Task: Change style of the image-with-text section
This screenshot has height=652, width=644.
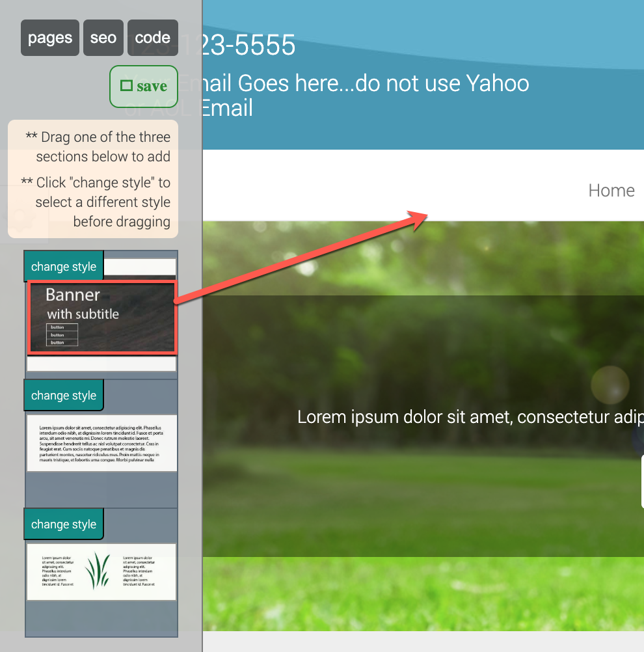Action: pyautogui.click(x=64, y=524)
